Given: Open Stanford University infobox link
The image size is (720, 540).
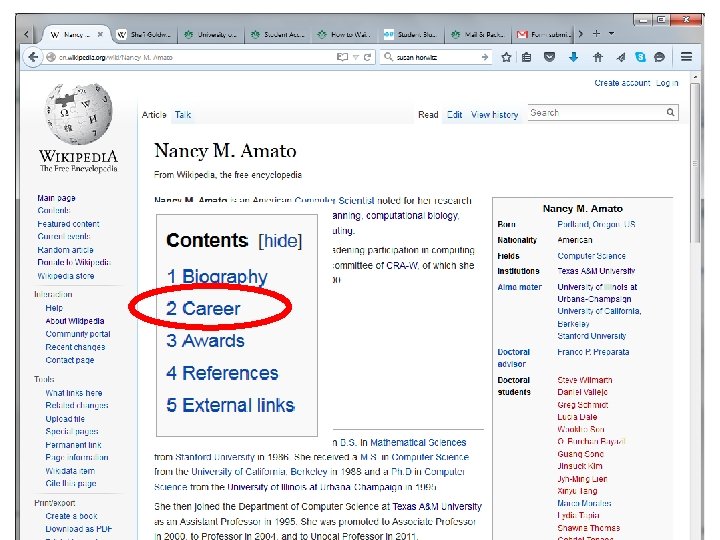Looking at the screenshot, I should 592,336.
